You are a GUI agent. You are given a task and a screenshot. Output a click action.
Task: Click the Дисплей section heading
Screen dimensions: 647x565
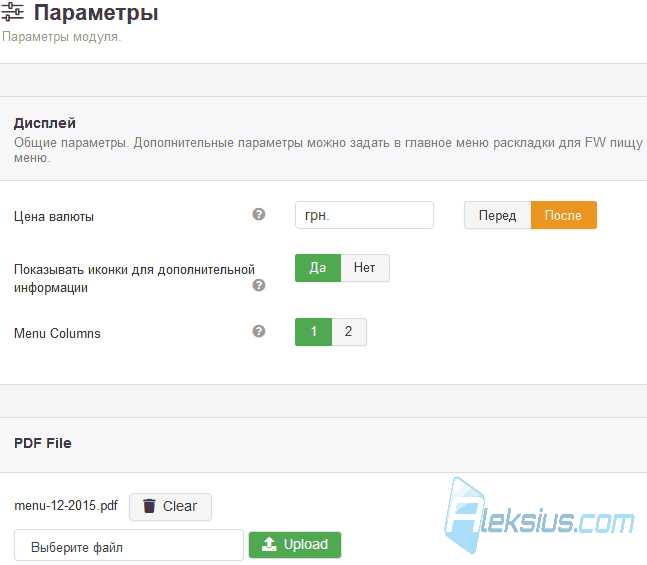coord(45,123)
